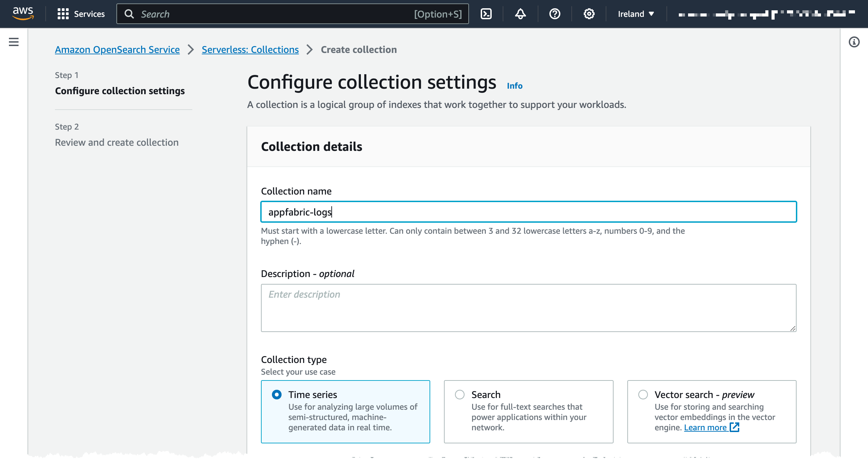Open the settings gear in the top bar

coord(589,14)
